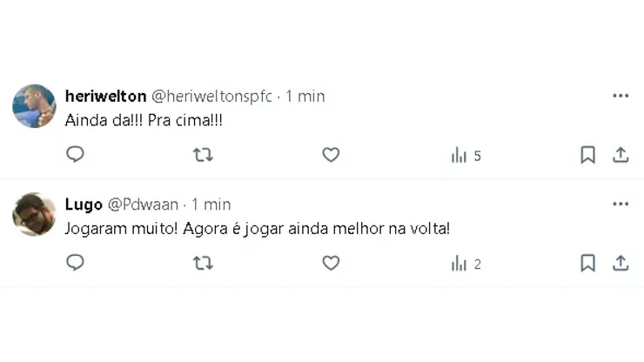Bookmark Lugo's tweet

tap(587, 263)
